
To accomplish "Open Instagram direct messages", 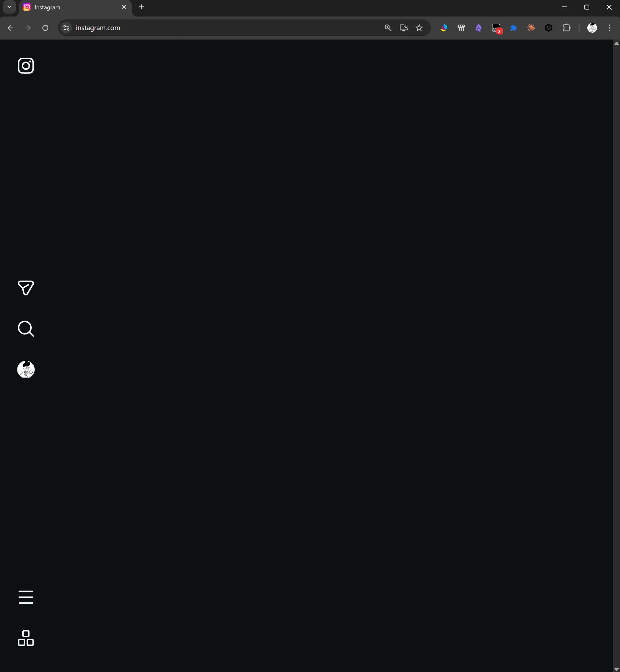I will 26,288.
